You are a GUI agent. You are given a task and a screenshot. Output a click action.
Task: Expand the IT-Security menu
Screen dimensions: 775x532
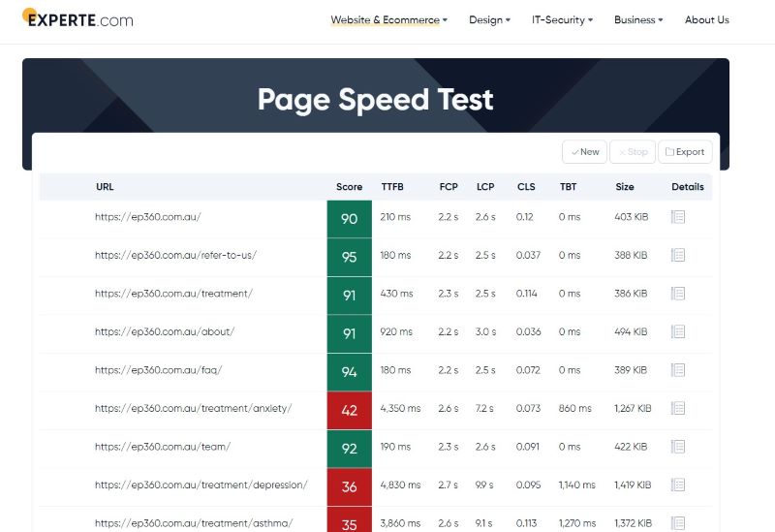562,20
